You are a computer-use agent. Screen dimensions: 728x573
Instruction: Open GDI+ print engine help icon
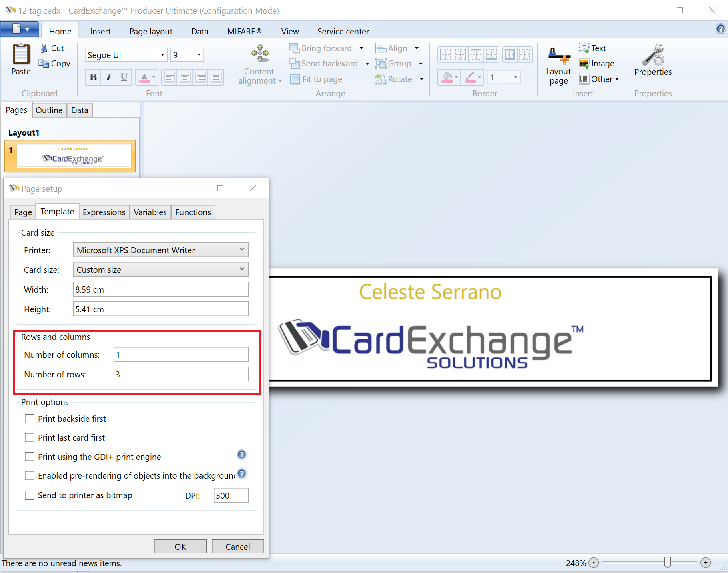coord(241,455)
